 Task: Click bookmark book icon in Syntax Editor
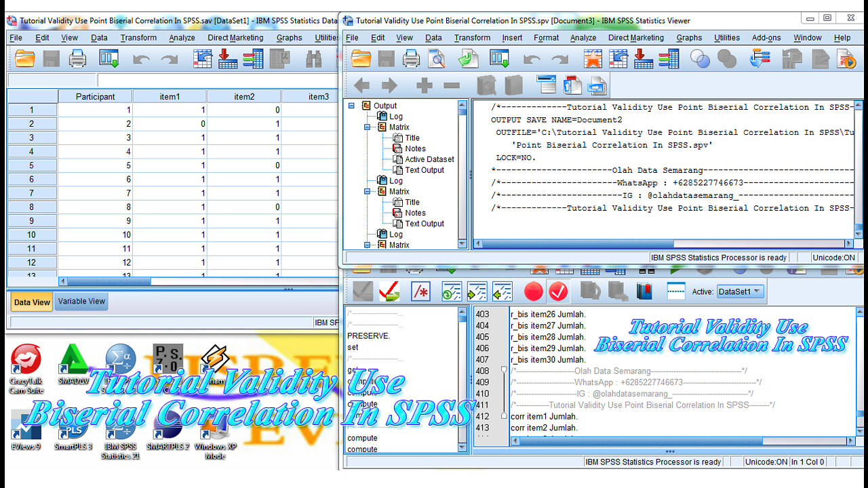(644, 292)
